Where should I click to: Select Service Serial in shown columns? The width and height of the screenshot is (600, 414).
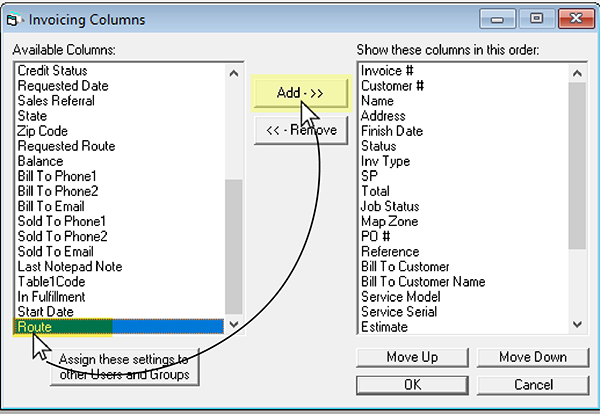(x=463, y=312)
